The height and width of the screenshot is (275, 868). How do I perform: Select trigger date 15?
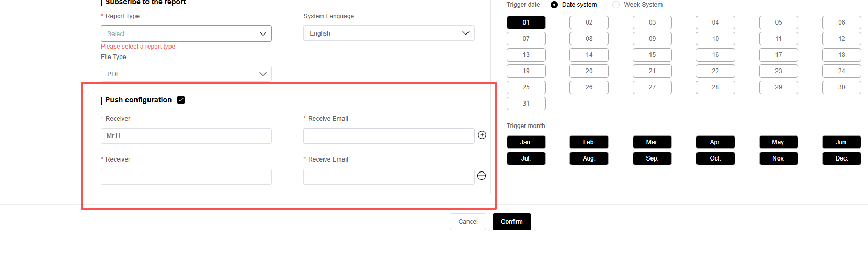pyautogui.click(x=652, y=55)
